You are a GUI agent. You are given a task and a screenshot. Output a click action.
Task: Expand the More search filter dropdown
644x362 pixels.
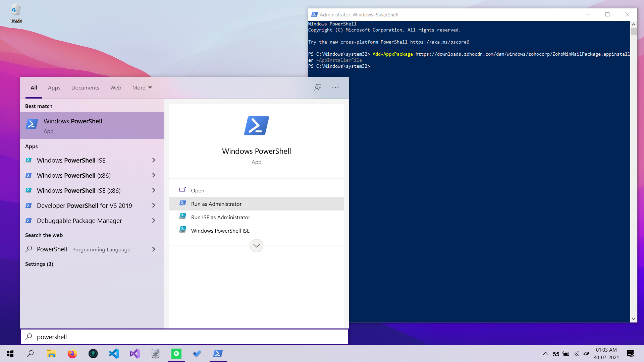pos(142,87)
